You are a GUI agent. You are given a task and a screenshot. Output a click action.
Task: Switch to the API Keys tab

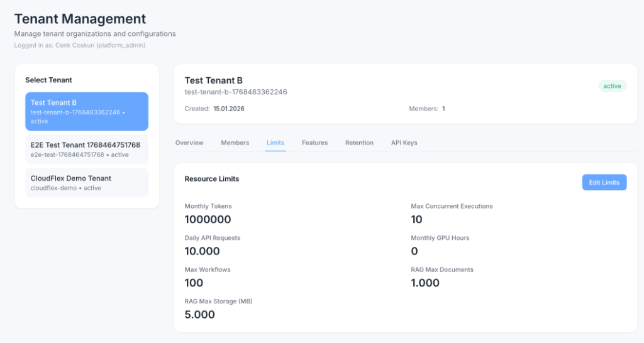pyautogui.click(x=404, y=143)
